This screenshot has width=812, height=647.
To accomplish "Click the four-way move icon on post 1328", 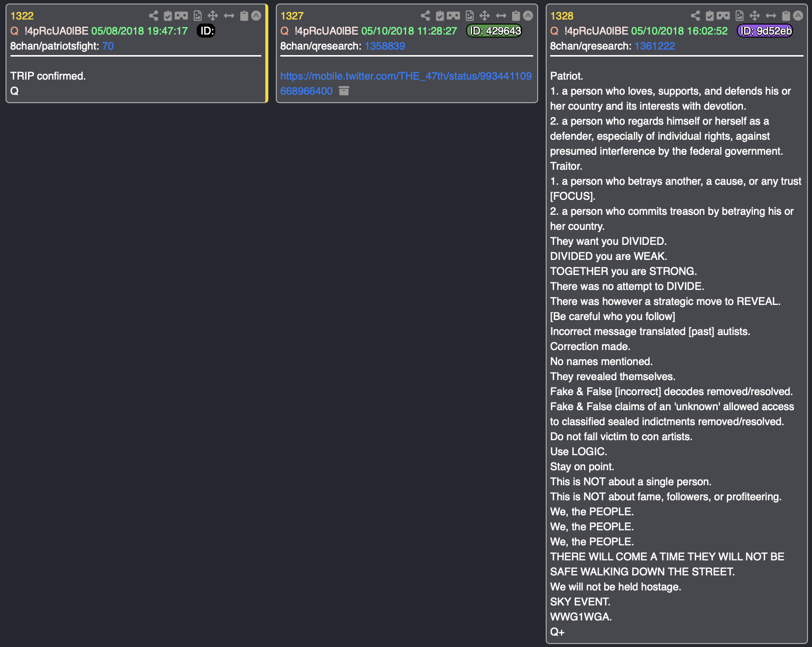I will [755, 16].
